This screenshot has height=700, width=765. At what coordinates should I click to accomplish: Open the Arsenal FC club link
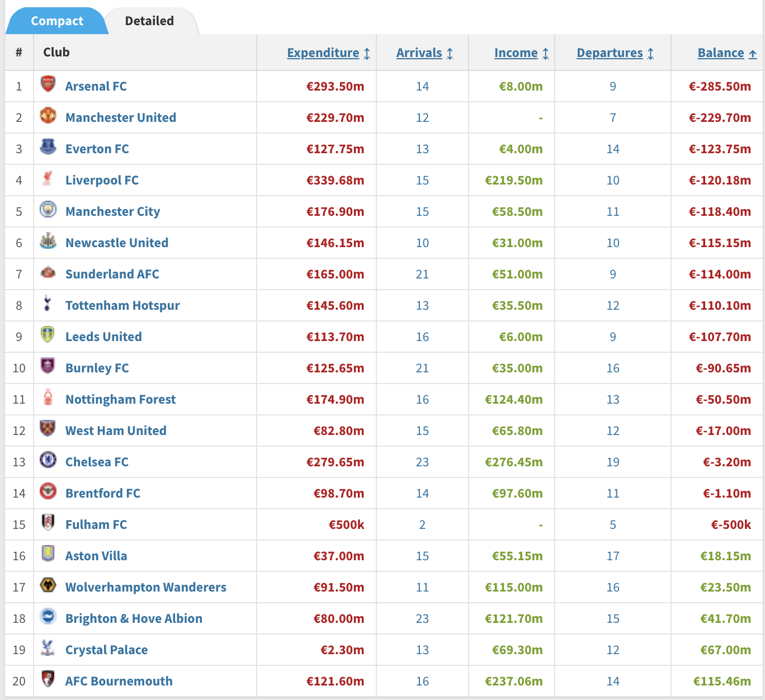point(96,86)
